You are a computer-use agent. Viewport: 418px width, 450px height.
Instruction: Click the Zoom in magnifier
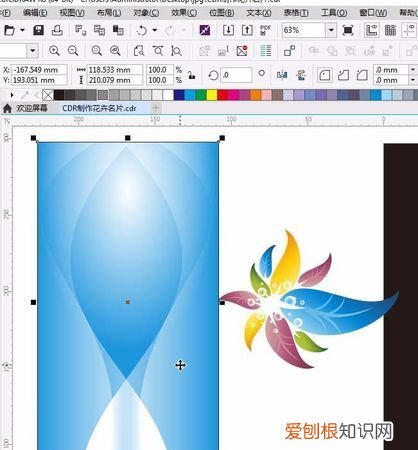point(54,51)
